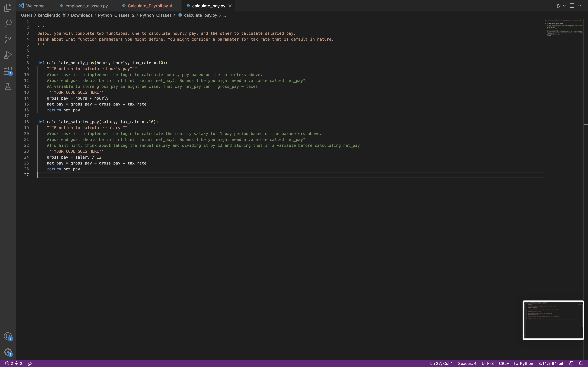Open the Accounts icon in activity bar
This screenshot has width=588, height=367.
(8, 336)
